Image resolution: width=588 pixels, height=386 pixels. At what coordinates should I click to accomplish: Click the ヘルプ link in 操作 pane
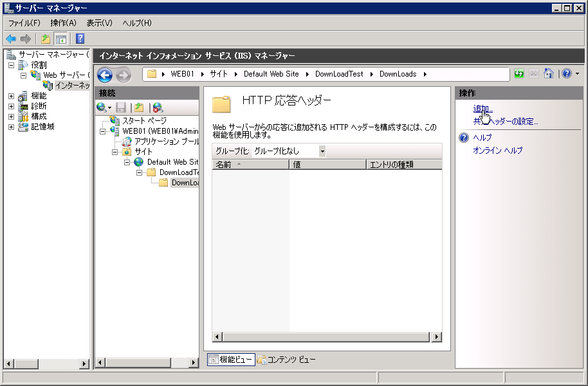(482, 138)
